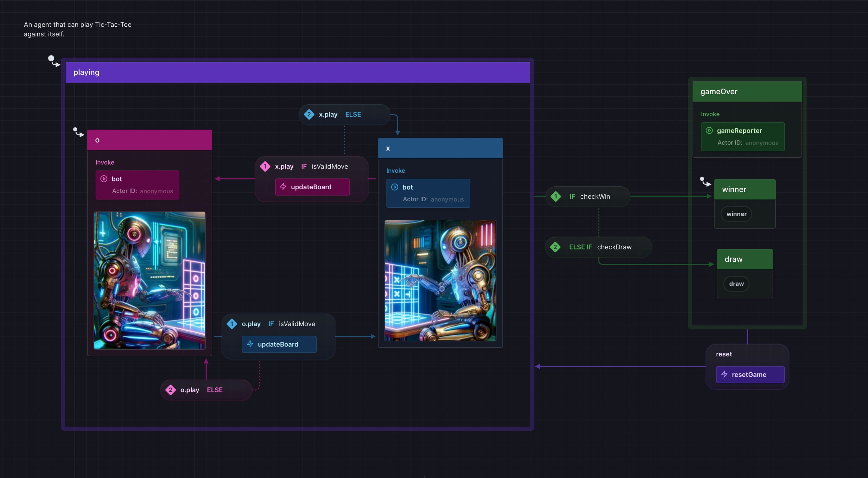Click the play icon beside gameReporter
868x478 pixels.
pyautogui.click(x=709, y=131)
